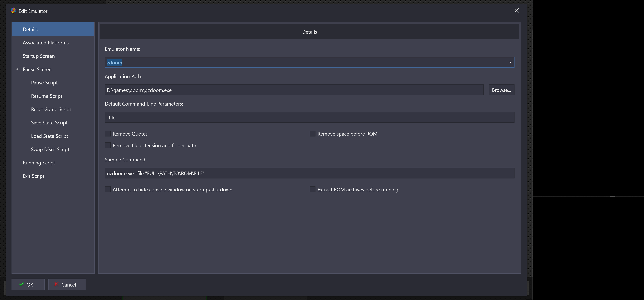Close the Edit Emulator dialog
Screen dimensions: 644x300
tap(516, 11)
